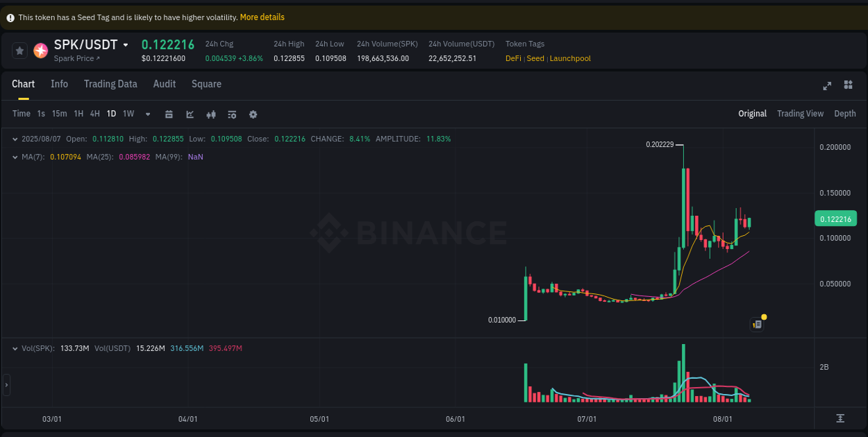The width and height of the screenshot is (868, 437).
Task: Open the Audit tab
Action: pyautogui.click(x=165, y=84)
